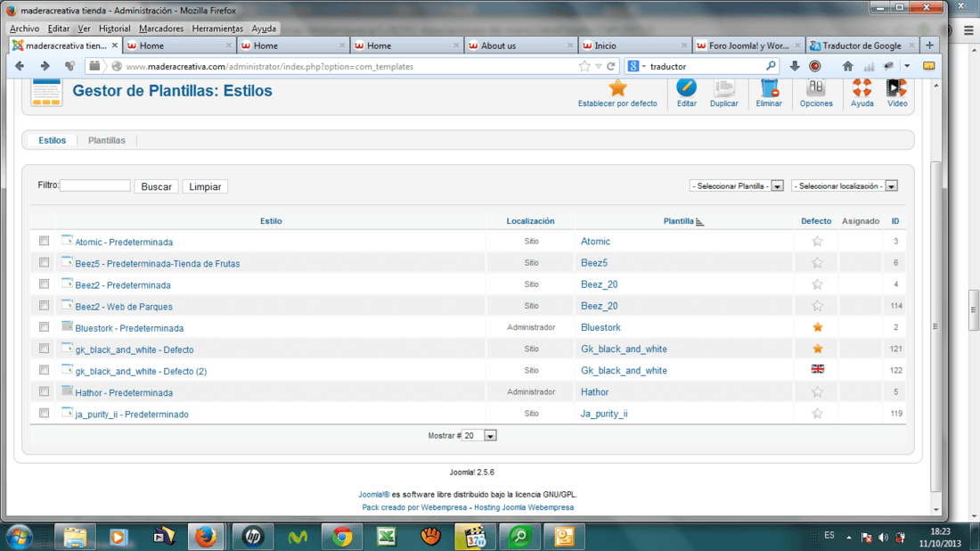
Task: Click default star for Beez2 - Predeterminada
Action: 817,284
